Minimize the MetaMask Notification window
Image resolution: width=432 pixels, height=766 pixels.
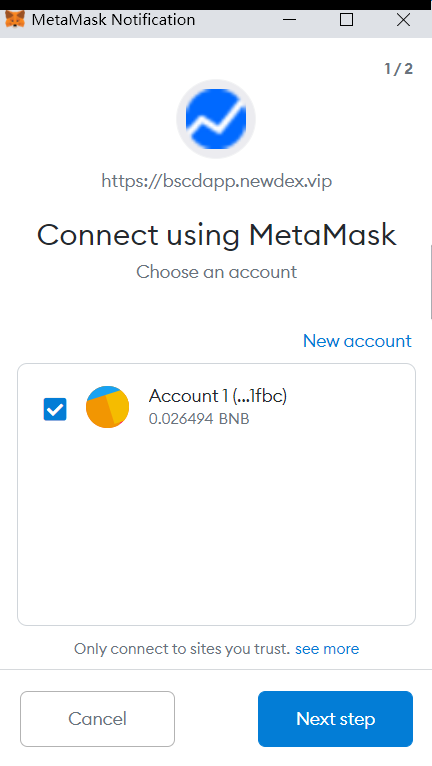[x=289, y=20]
